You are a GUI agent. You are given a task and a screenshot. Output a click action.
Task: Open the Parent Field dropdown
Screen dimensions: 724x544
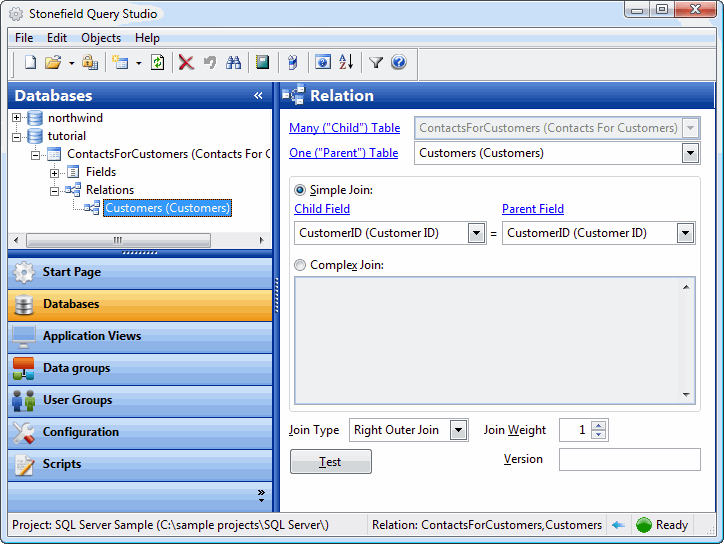pos(685,233)
